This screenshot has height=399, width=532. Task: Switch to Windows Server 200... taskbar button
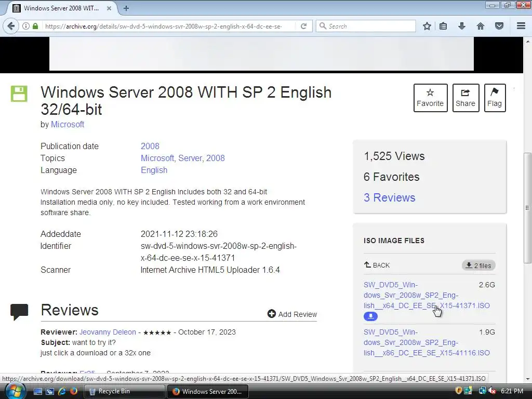point(208,391)
